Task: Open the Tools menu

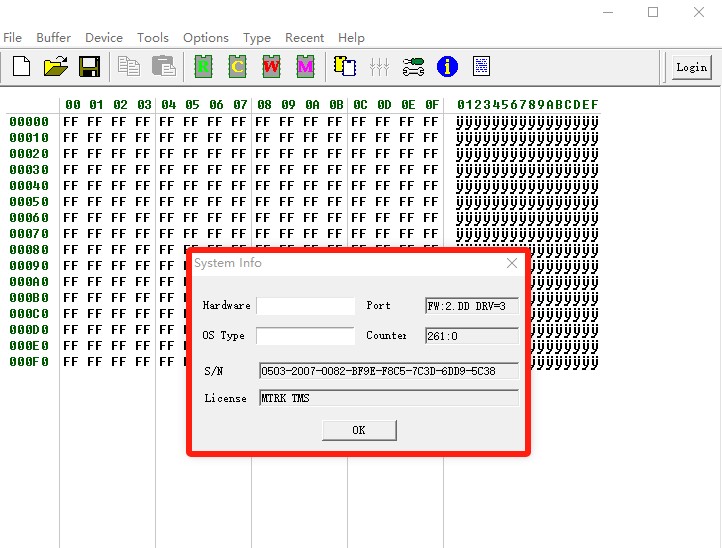Action: tap(153, 37)
